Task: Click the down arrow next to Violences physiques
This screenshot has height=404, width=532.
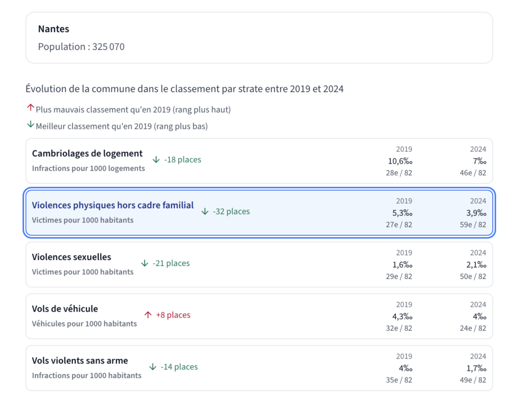Action: [205, 211]
